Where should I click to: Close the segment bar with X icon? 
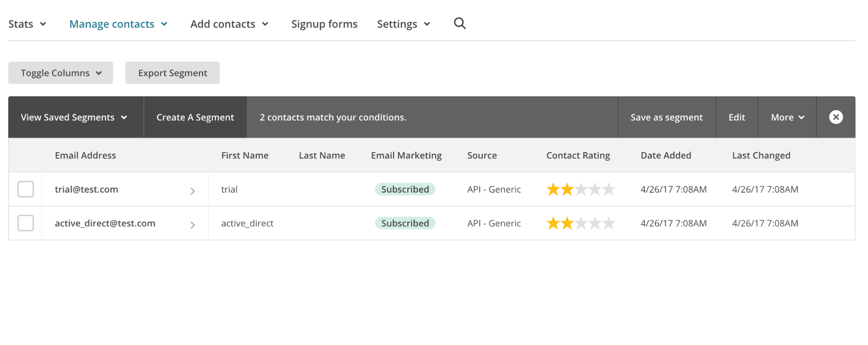(x=835, y=117)
